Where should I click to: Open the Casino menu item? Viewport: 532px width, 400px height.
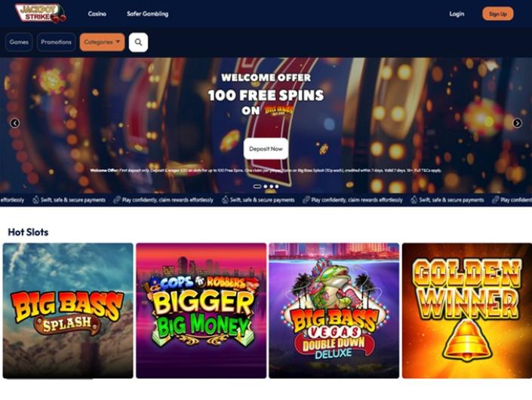[x=97, y=14]
